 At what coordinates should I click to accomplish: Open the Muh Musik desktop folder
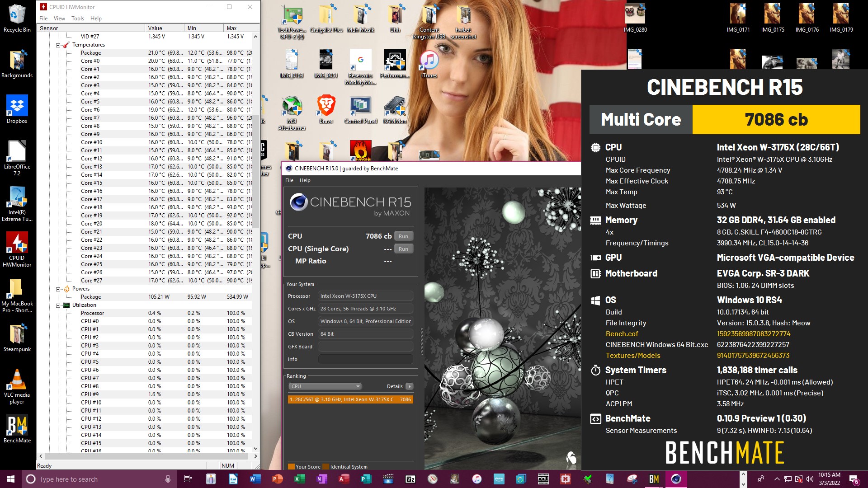[360, 18]
